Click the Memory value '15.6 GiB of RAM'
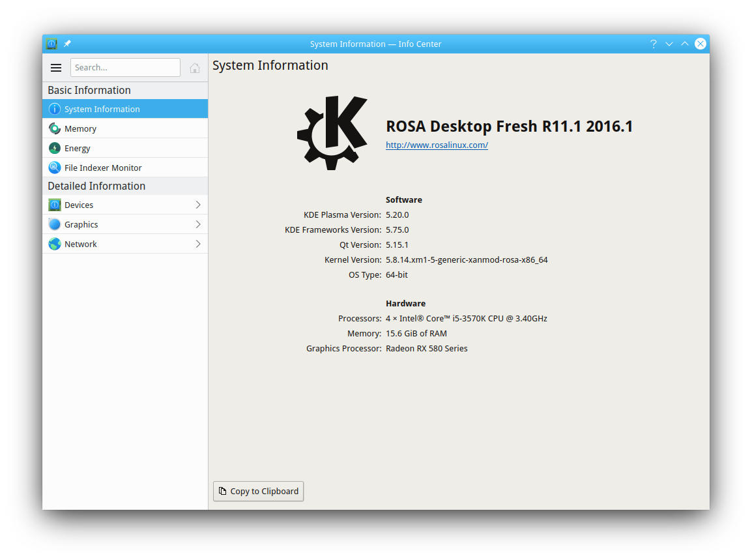The height and width of the screenshot is (560, 752). [416, 334]
